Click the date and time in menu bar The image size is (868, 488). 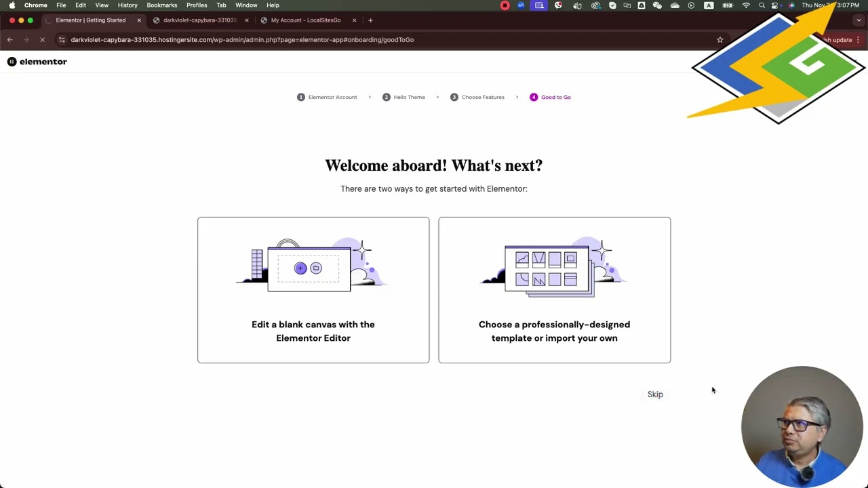point(831,5)
